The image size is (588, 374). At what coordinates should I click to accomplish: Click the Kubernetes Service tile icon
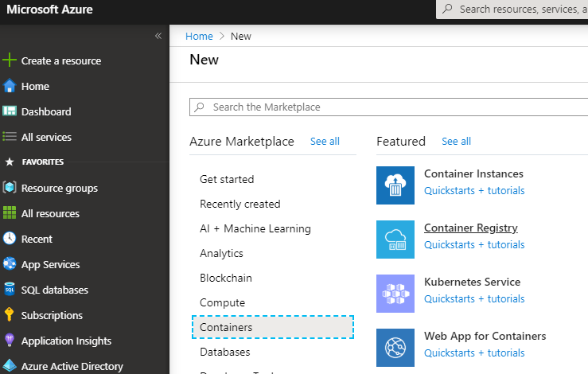point(395,294)
